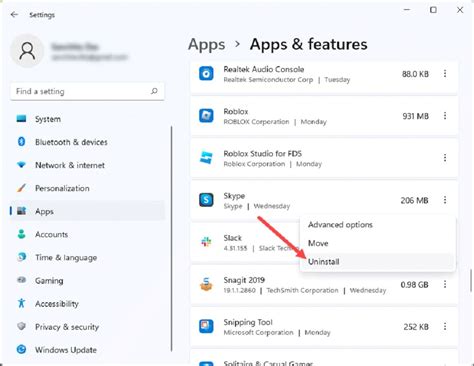Click the Slack app name
The image size is (474, 366).
click(232, 238)
